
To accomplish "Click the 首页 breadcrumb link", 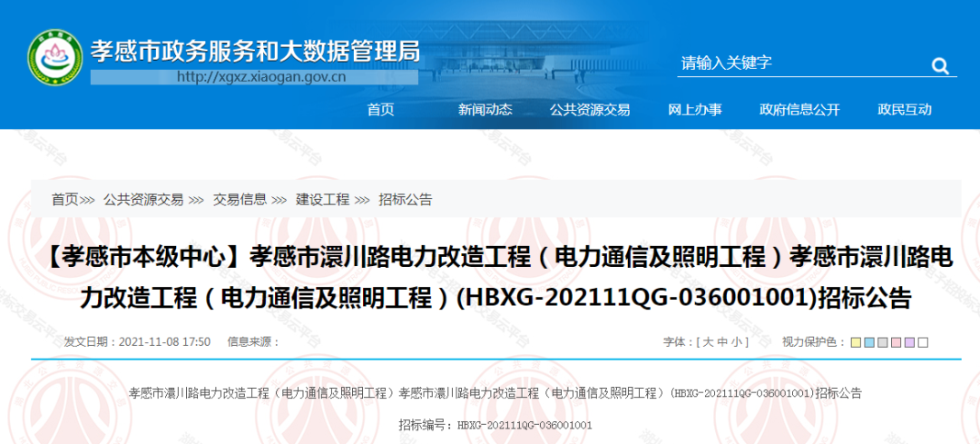I will point(65,200).
